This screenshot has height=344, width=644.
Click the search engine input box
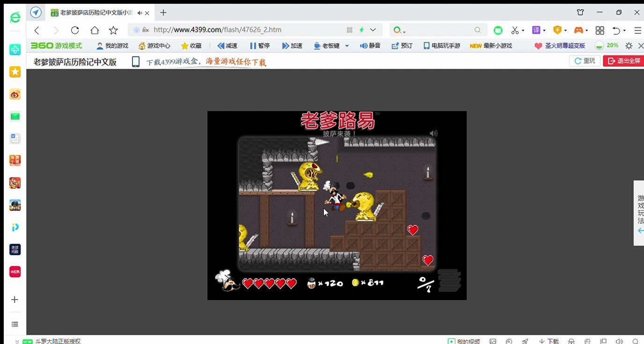[x=439, y=30]
